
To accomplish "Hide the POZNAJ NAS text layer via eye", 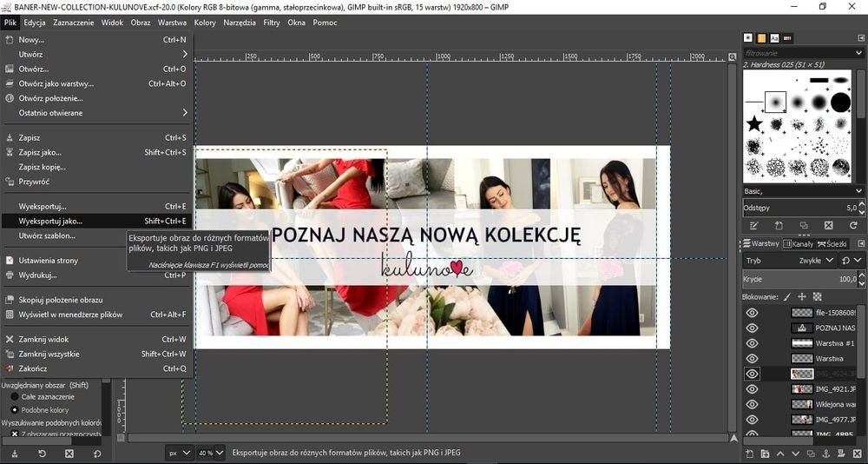I will click(751, 328).
